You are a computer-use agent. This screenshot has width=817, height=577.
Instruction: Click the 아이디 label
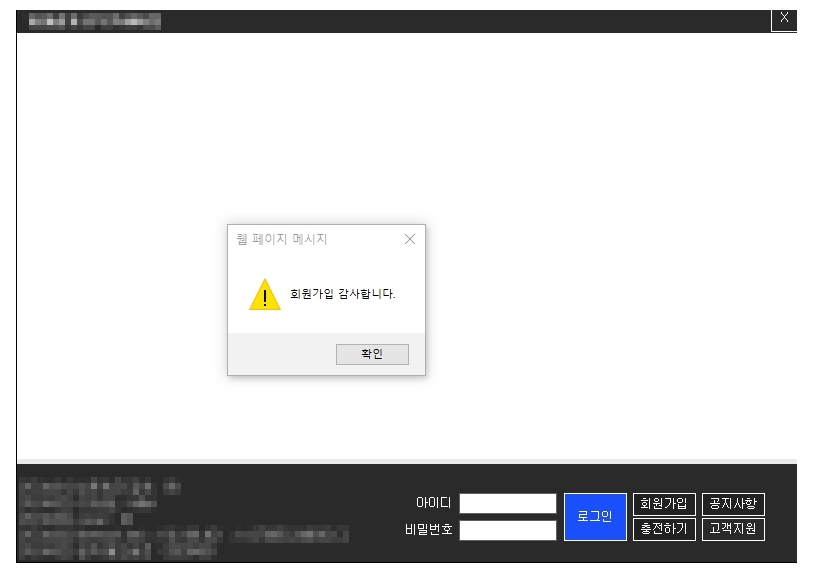point(434,503)
